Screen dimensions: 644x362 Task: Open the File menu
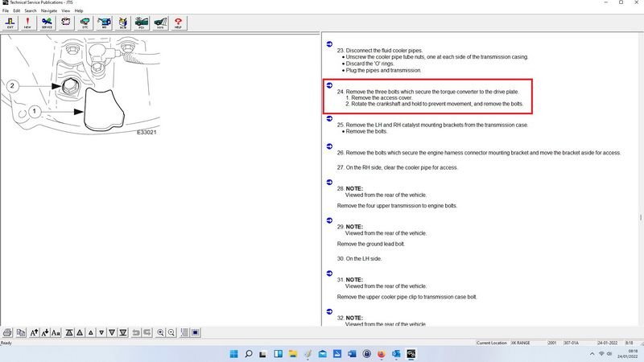click(6, 10)
